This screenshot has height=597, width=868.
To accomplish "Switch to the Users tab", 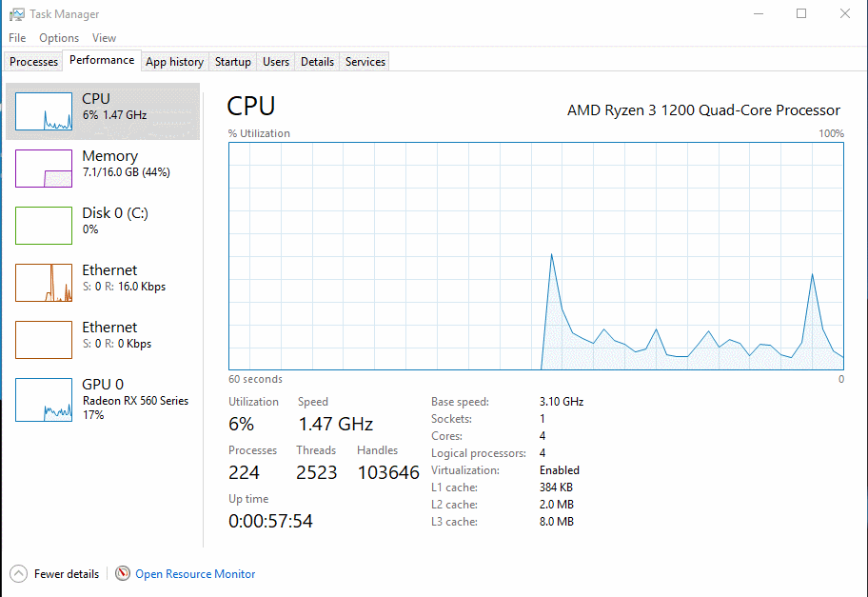I will pyautogui.click(x=276, y=62).
